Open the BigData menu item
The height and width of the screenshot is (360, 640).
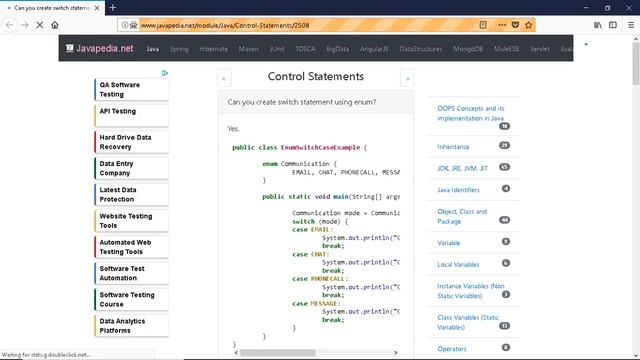click(x=338, y=49)
